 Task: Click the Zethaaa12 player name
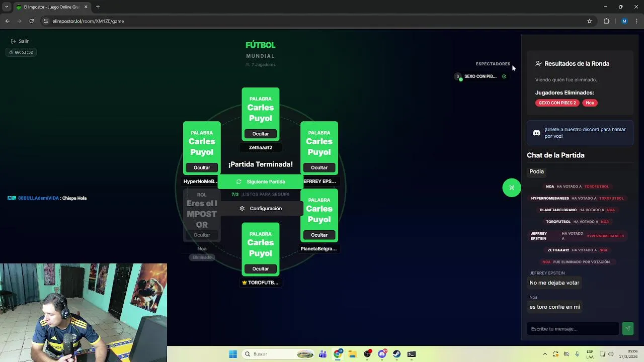point(261,148)
